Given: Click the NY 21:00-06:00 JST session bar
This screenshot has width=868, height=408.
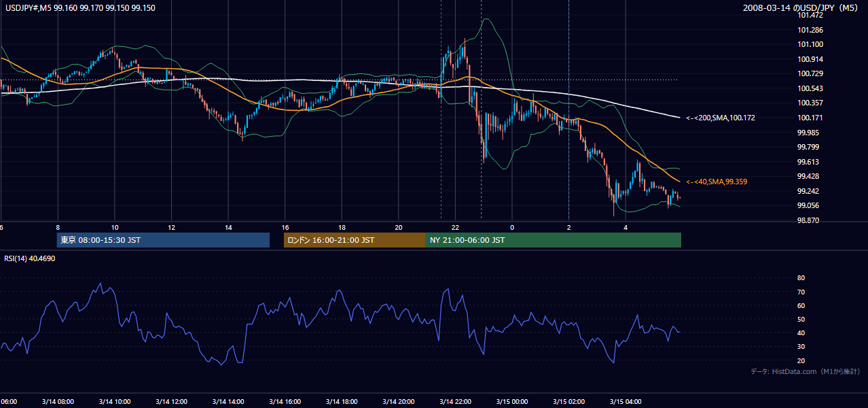Looking at the screenshot, I should pos(554,240).
